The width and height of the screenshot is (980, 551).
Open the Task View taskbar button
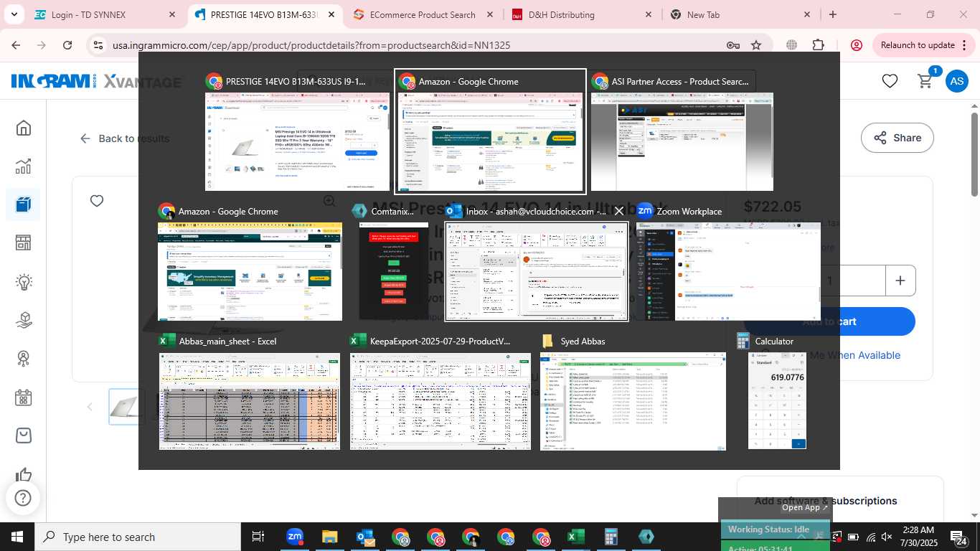click(258, 537)
